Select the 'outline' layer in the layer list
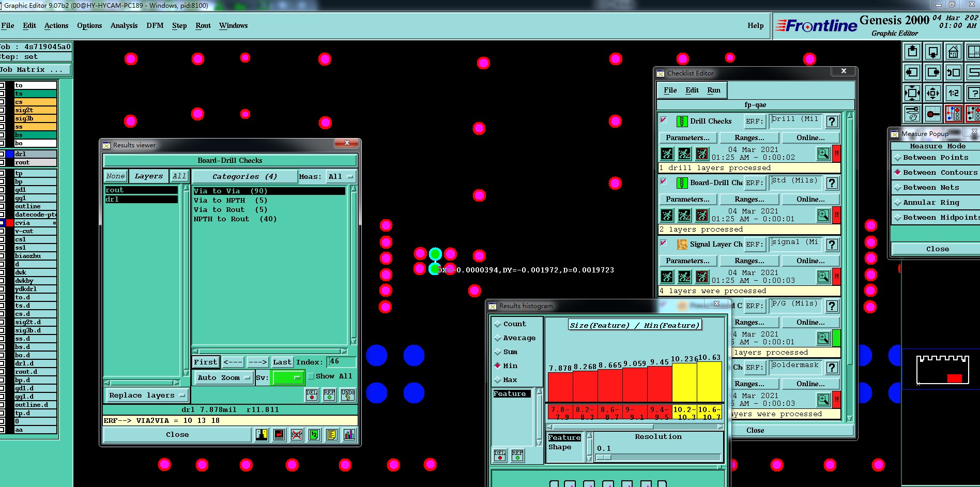The width and height of the screenshot is (980, 487). click(35, 206)
